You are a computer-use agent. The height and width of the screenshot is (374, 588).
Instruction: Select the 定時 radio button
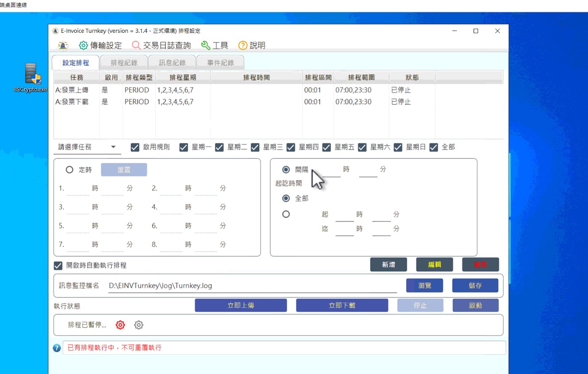pyautogui.click(x=70, y=170)
